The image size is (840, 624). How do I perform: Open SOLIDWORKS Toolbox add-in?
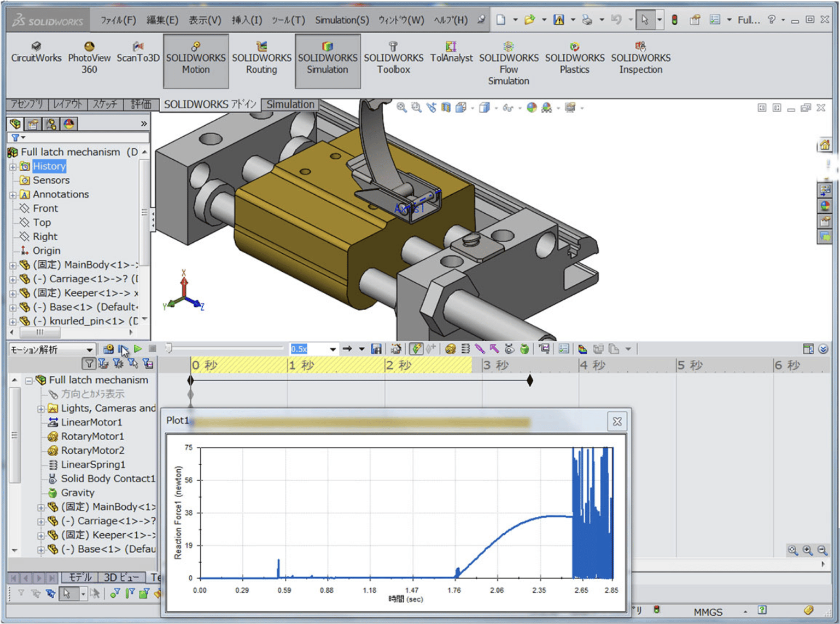pyautogui.click(x=393, y=58)
